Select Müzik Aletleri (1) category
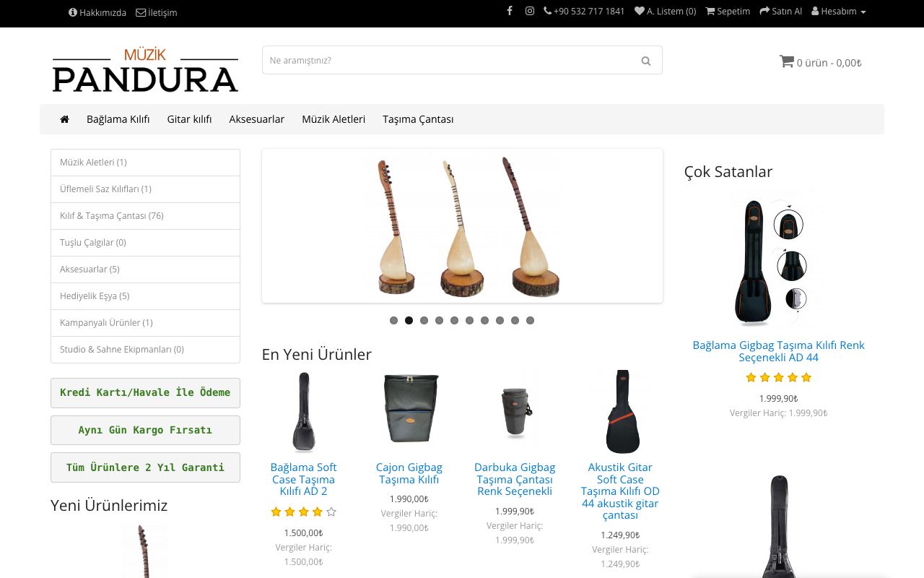The height and width of the screenshot is (578, 924). [145, 163]
